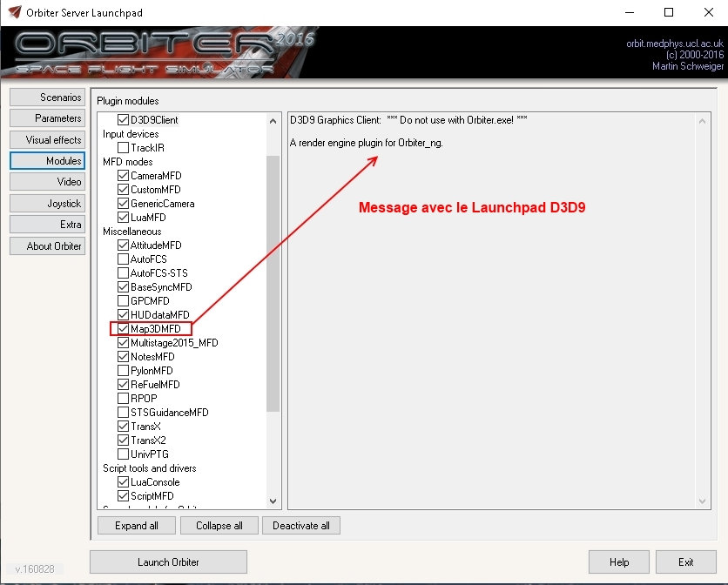Select the Miscellaneous category

pos(131,232)
